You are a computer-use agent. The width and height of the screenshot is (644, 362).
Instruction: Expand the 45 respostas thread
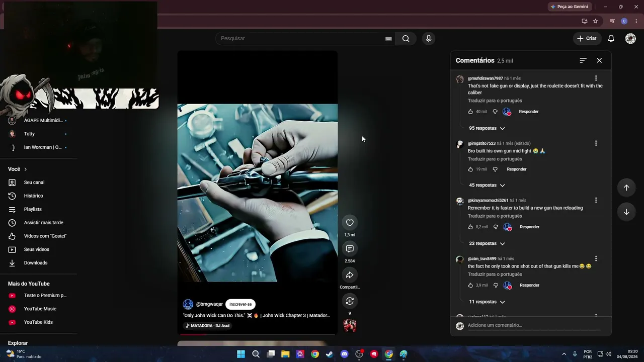(x=487, y=186)
